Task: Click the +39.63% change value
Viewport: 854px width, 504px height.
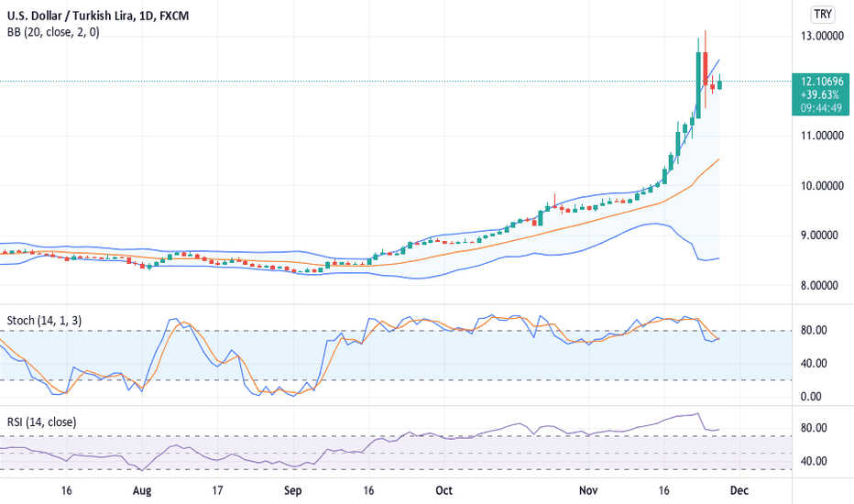Action: (820, 94)
